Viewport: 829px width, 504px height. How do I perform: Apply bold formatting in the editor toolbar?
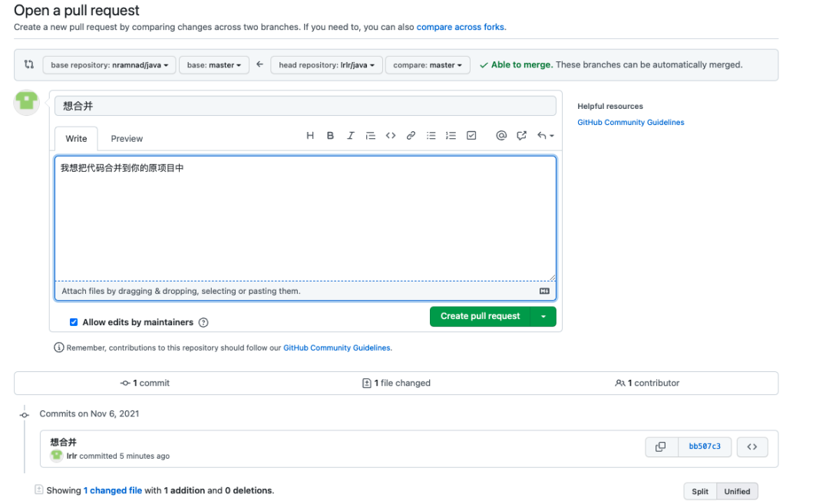pyautogui.click(x=330, y=136)
